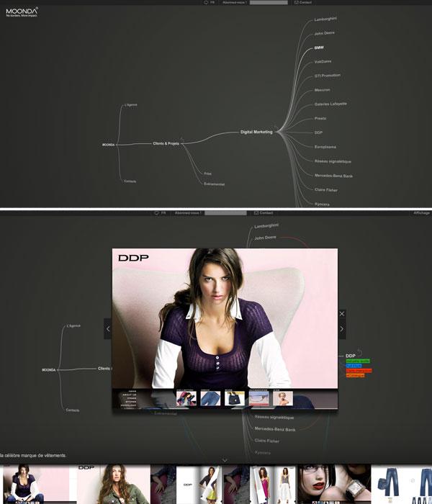Screen dimensions: 432x504
Task: Select the Print branch node
Action: (207, 174)
